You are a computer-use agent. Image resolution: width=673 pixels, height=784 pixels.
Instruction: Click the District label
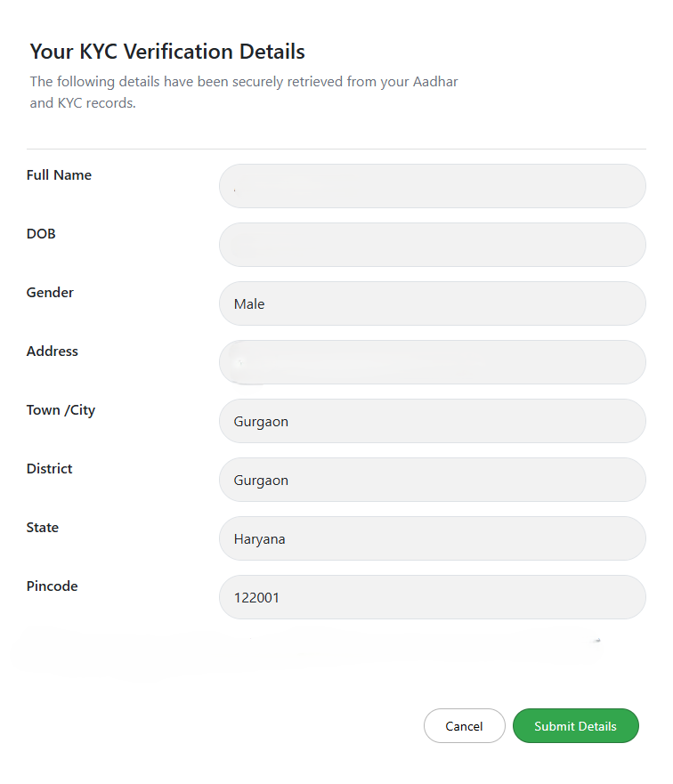pyautogui.click(x=49, y=468)
